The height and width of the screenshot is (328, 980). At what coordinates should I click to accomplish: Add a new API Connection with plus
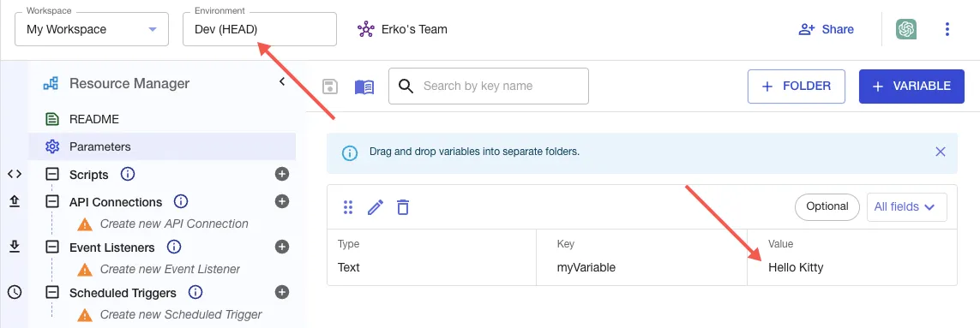coord(282,201)
